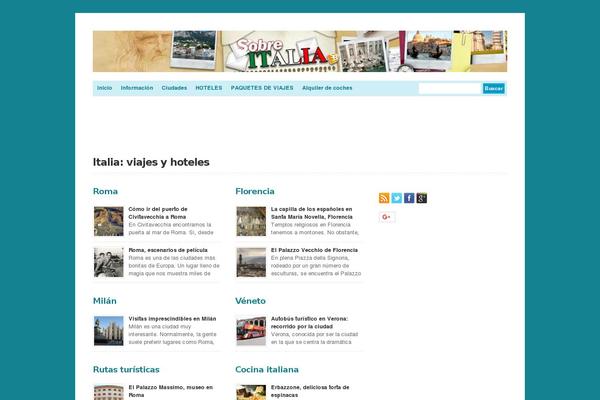Viewport: 600px width, 400px height.
Task: Open the Cocina italiana section heading
Action: (267, 369)
